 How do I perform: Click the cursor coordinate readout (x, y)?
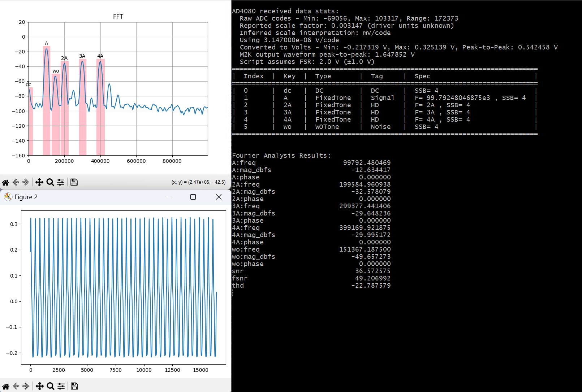(198, 182)
